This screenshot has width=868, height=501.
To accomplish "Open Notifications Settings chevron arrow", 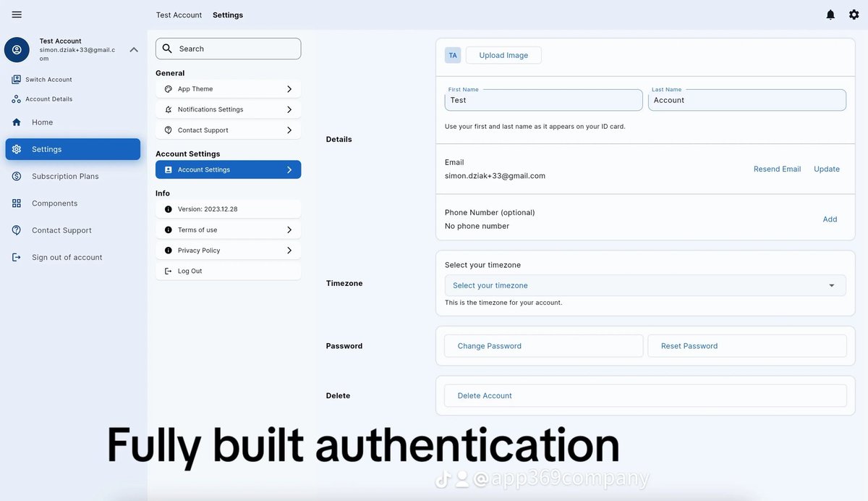I will coord(289,109).
